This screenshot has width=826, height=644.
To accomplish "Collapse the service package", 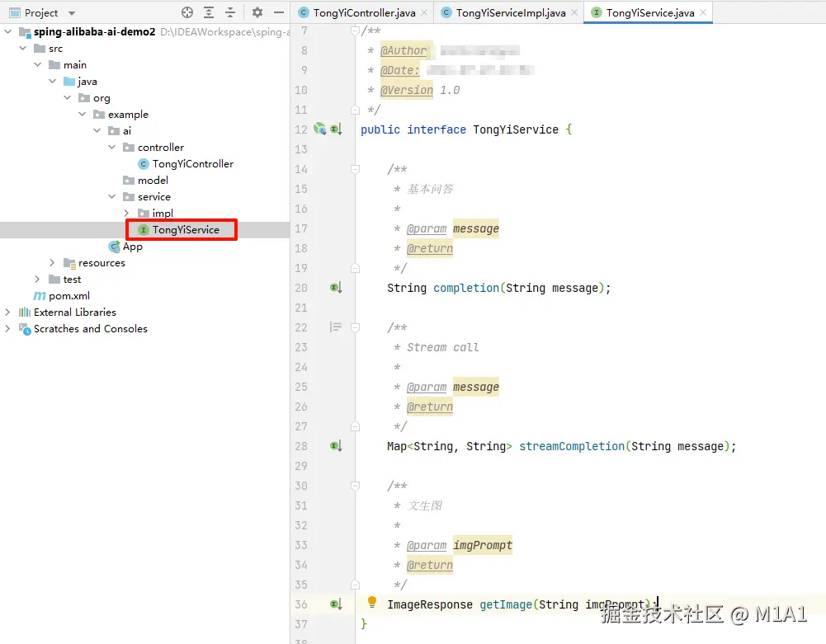I will click(x=111, y=196).
